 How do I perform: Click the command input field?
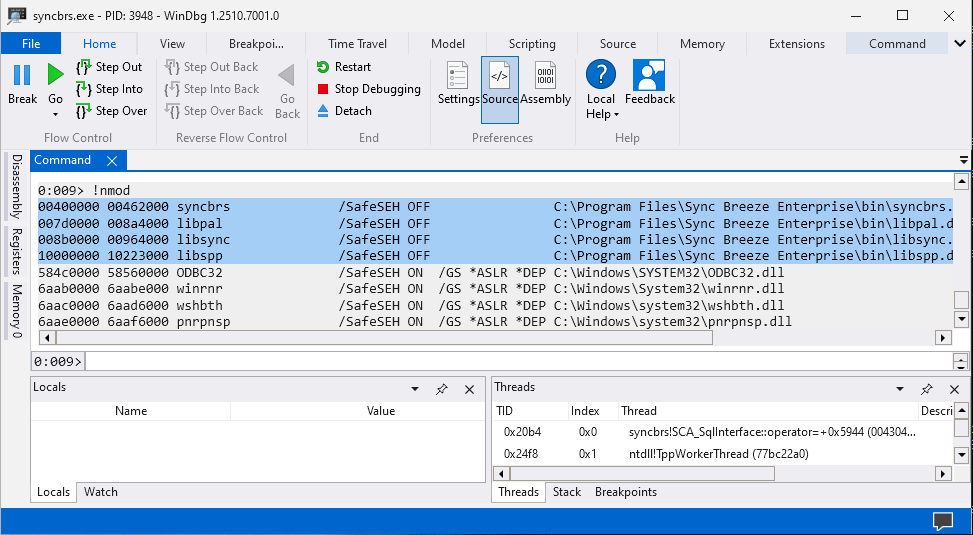click(x=518, y=361)
